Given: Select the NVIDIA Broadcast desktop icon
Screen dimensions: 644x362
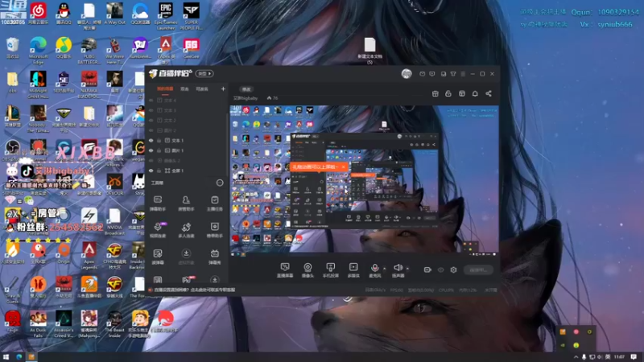Looking at the screenshot, I should click(x=114, y=222).
